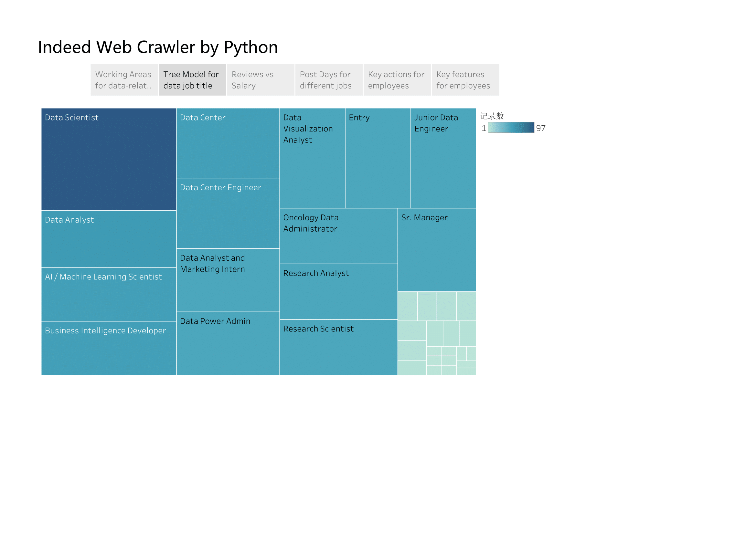Select the Data Center Engineer block
The width and height of the screenshot is (756, 534).
click(x=228, y=213)
